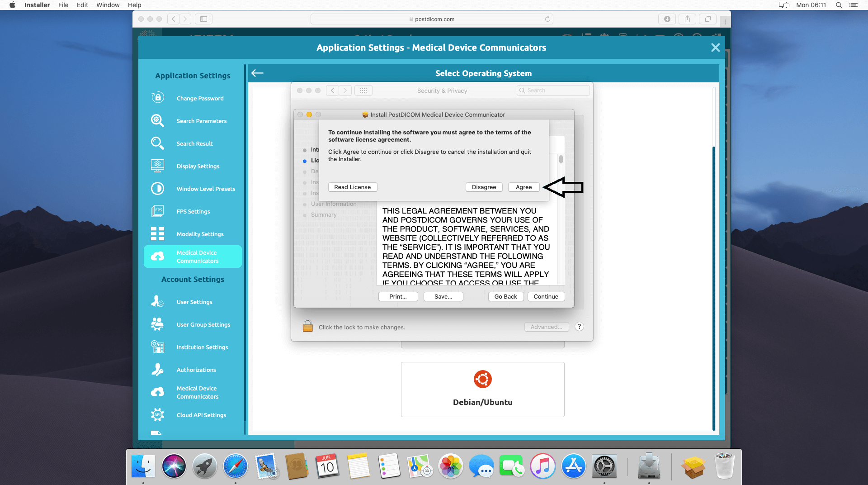
Task: Click the dimmed Advanced... button
Action: [x=546, y=327]
